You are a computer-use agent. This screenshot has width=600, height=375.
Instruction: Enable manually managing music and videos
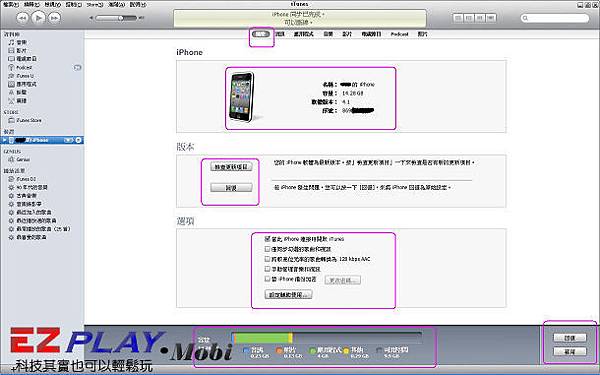pyautogui.click(x=267, y=269)
